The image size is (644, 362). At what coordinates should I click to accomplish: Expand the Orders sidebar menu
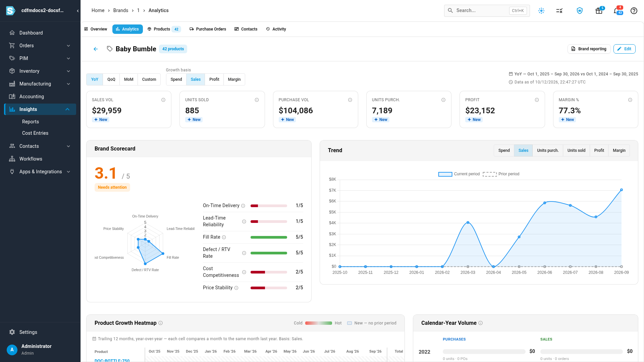click(40, 46)
